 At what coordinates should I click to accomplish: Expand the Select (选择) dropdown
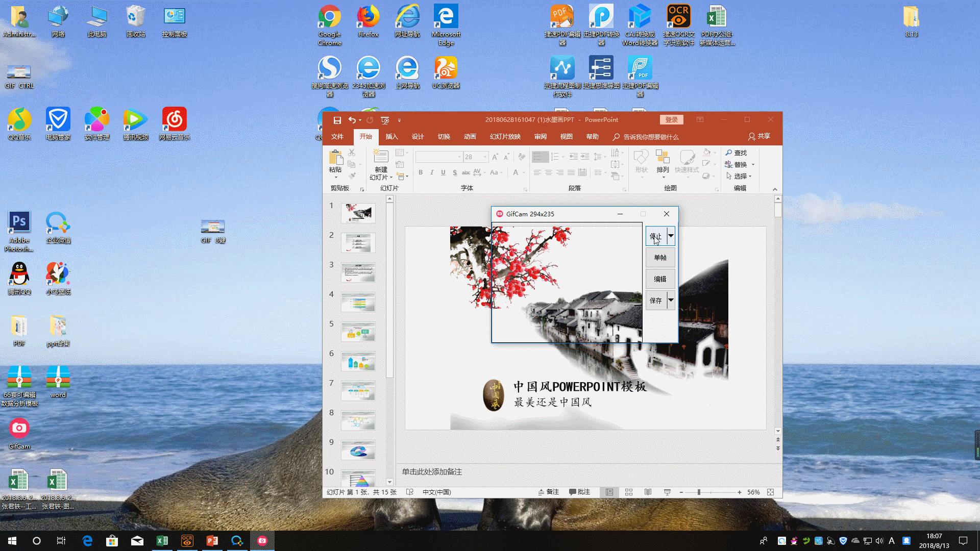pos(750,177)
